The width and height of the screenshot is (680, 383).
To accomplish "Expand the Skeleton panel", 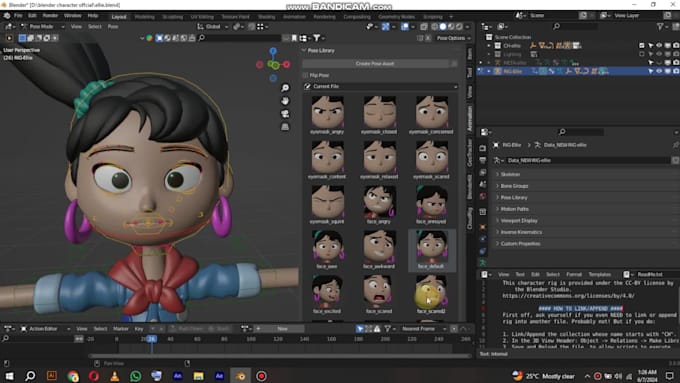I will [510, 174].
